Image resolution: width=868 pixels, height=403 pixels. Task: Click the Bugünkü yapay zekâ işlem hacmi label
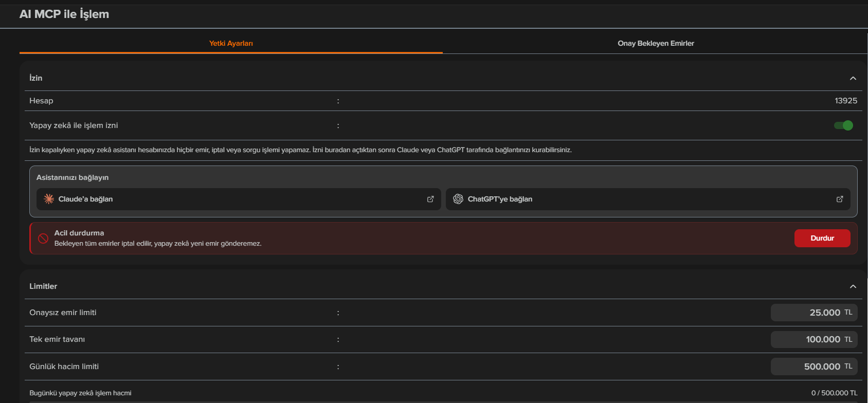click(x=80, y=393)
